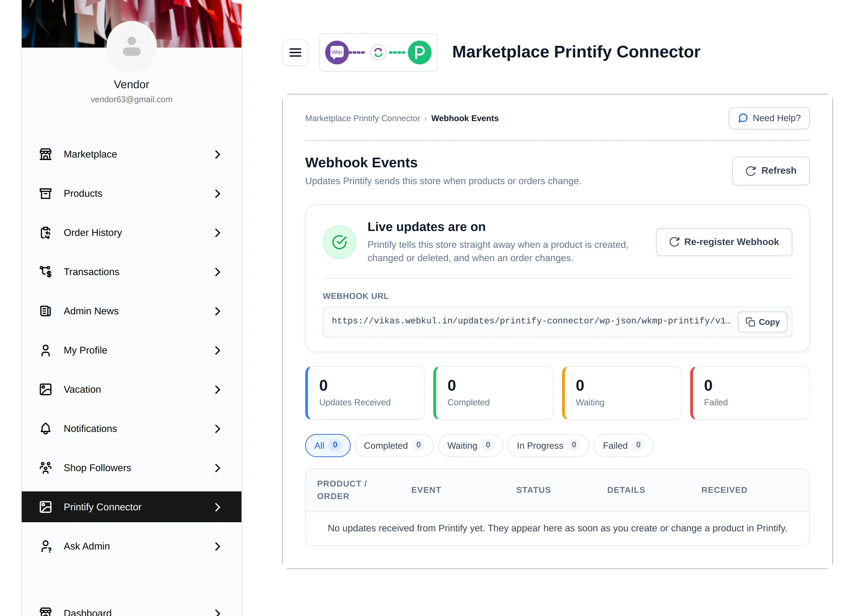Click the Printify Connector image icon
Viewport: 854px width, 616px height.
pyautogui.click(x=45, y=507)
